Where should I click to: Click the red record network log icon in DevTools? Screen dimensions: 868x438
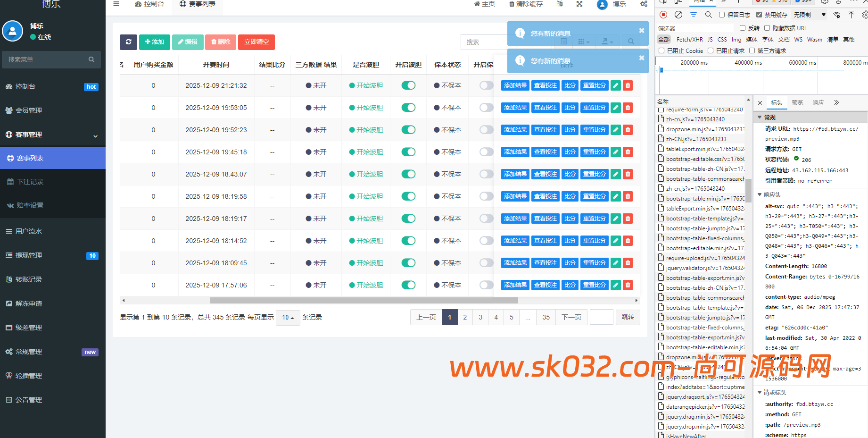pos(664,15)
